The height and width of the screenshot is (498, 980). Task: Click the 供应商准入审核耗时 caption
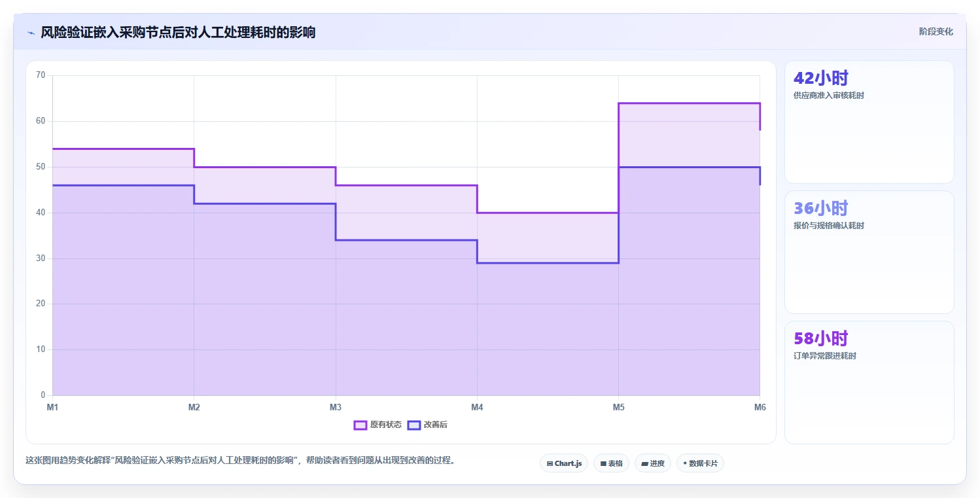pyautogui.click(x=828, y=96)
